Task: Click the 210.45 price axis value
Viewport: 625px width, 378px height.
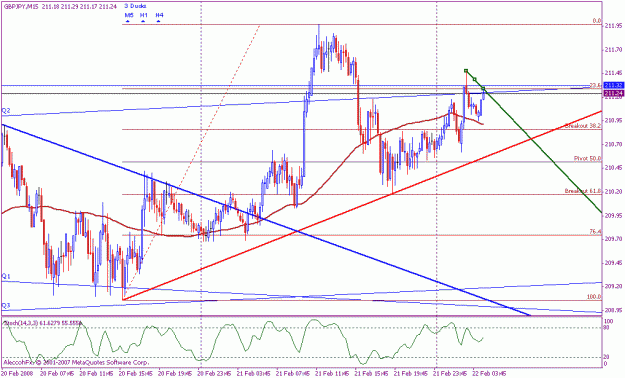Action: (613, 167)
